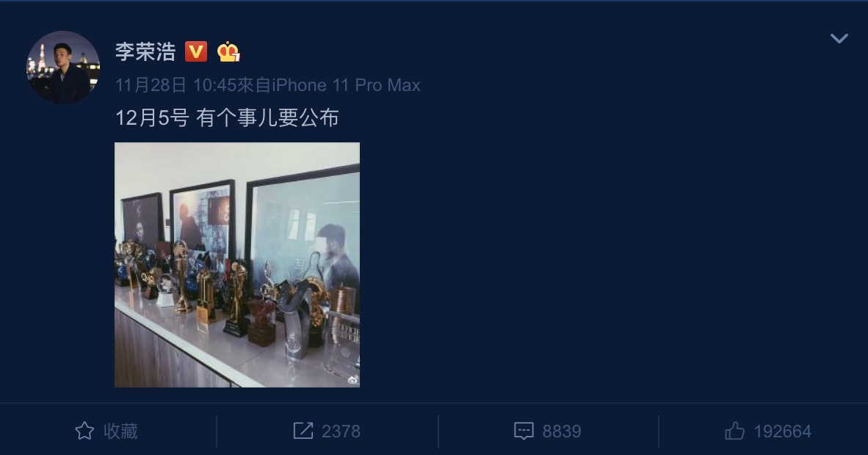This screenshot has width=868, height=455.
Task: Click the comment speech bubble icon
Action: (524, 432)
